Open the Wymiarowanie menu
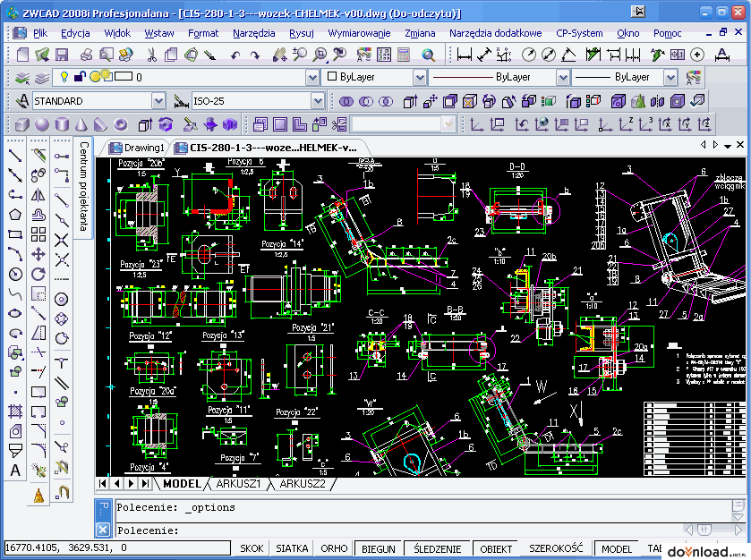751x560 pixels. (x=359, y=33)
